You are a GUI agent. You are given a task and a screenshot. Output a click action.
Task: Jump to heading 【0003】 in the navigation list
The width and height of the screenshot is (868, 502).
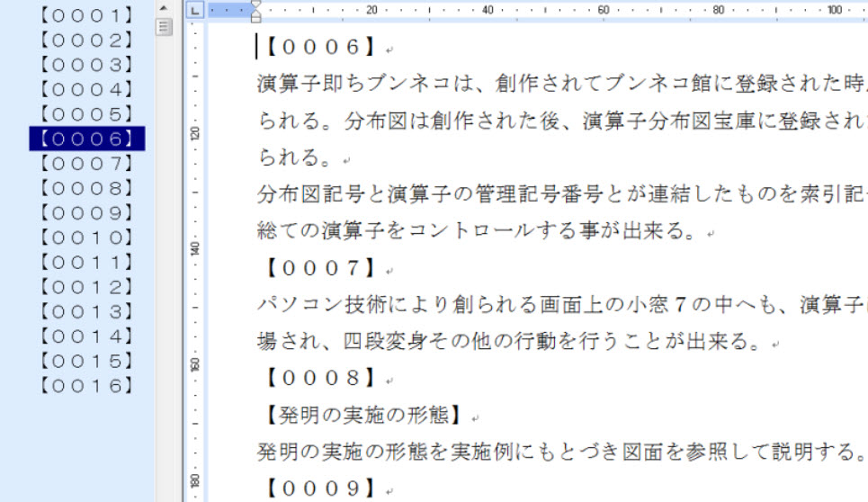(86, 65)
